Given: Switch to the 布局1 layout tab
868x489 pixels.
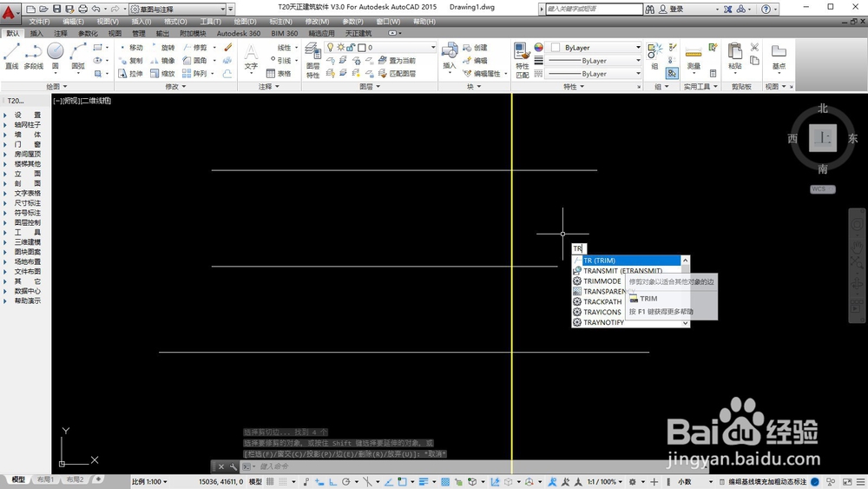Looking at the screenshot, I should (x=45, y=479).
